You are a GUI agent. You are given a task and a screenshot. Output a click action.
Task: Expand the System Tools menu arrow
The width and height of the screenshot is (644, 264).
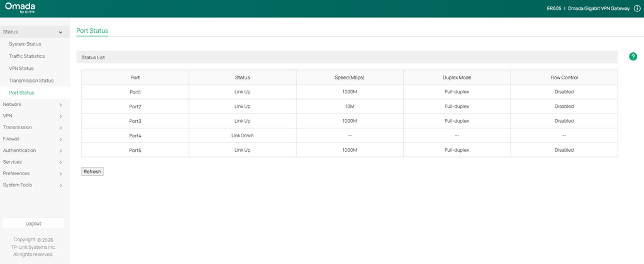pyautogui.click(x=61, y=185)
